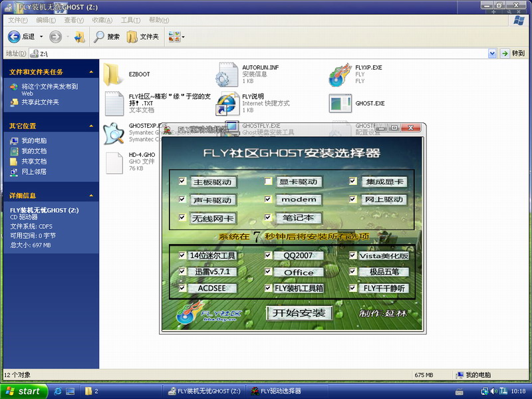Uncheck the 声卡驱动 checkbox

pos(182,199)
